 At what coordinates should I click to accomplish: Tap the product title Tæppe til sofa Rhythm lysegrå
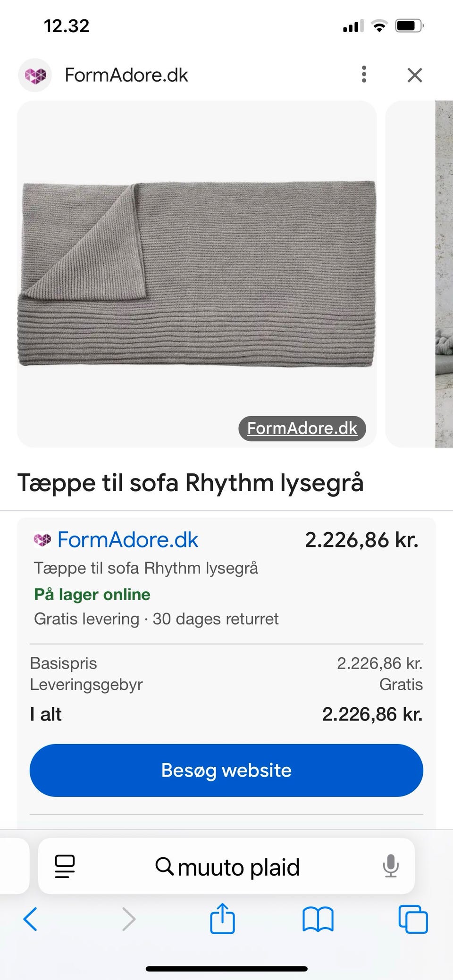point(190,483)
